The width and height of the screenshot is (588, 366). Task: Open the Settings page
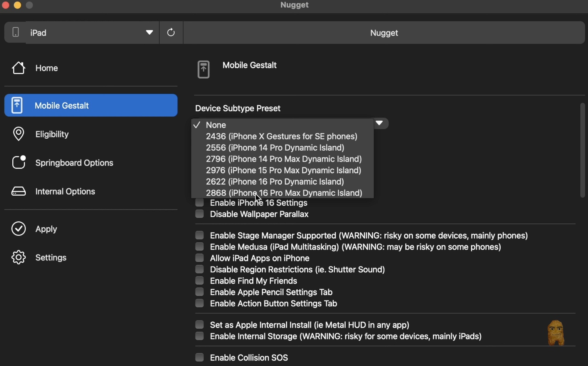(91, 257)
